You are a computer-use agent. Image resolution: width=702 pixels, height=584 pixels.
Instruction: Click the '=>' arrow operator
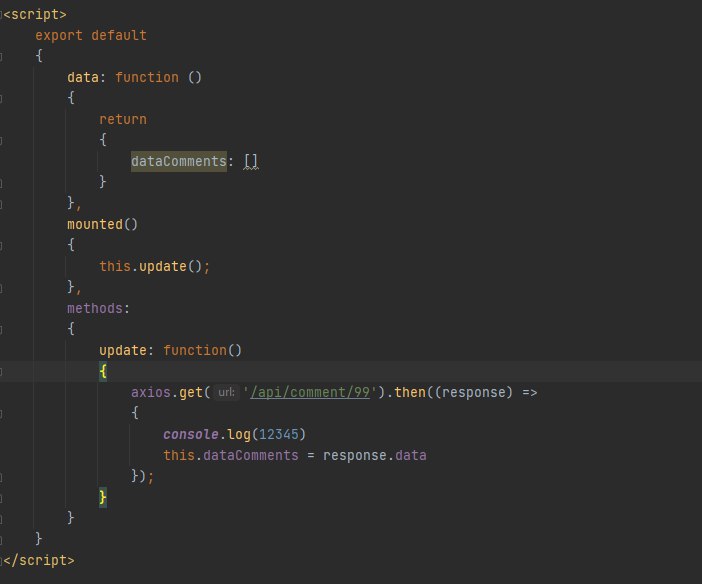[x=530, y=393]
